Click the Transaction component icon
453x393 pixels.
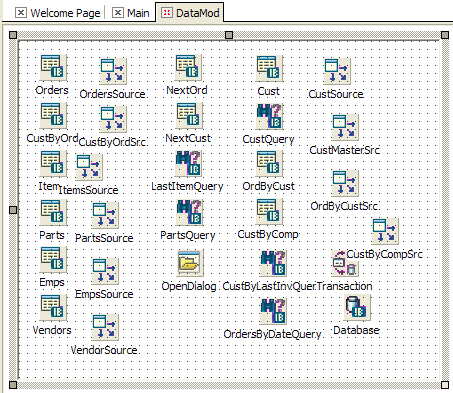pos(345,263)
